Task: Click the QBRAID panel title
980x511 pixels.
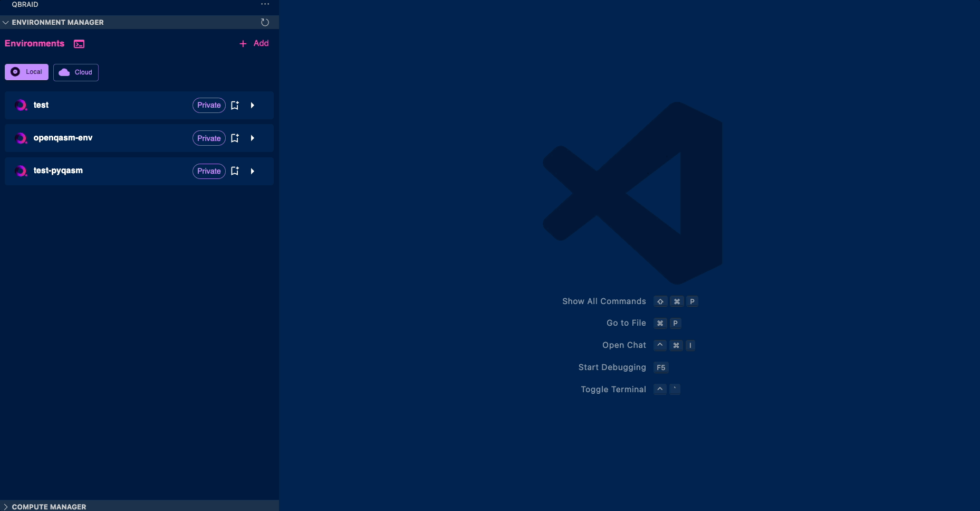Action: pos(25,4)
